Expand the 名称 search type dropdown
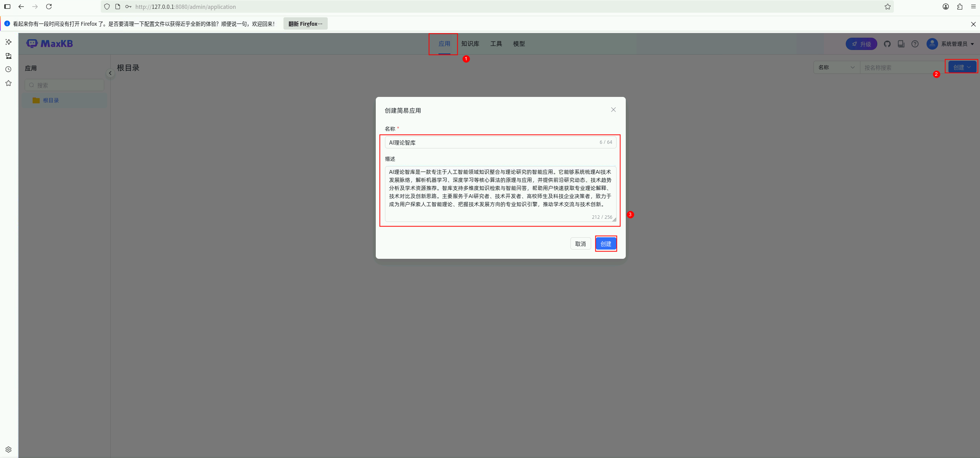The height and width of the screenshot is (458, 980). click(x=836, y=67)
